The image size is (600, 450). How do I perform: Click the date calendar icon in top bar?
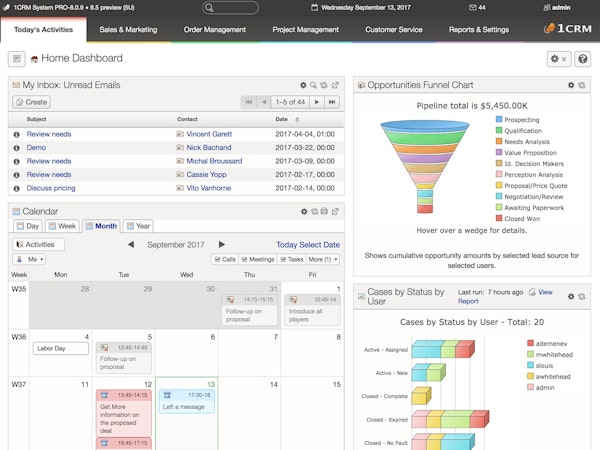[x=314, y=7]
